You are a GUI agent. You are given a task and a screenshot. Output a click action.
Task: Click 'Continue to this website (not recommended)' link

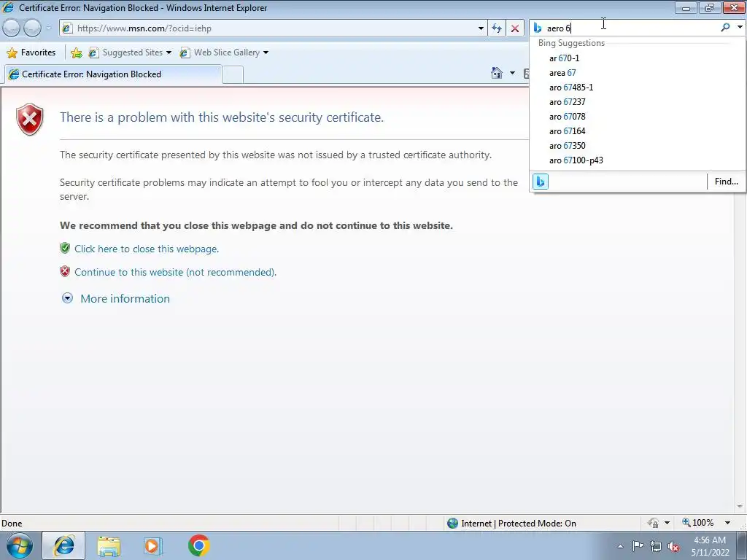pos(175,272)
